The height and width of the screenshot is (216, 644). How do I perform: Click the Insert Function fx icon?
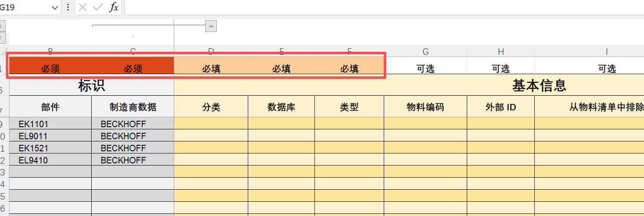click(x=113, y=7)
